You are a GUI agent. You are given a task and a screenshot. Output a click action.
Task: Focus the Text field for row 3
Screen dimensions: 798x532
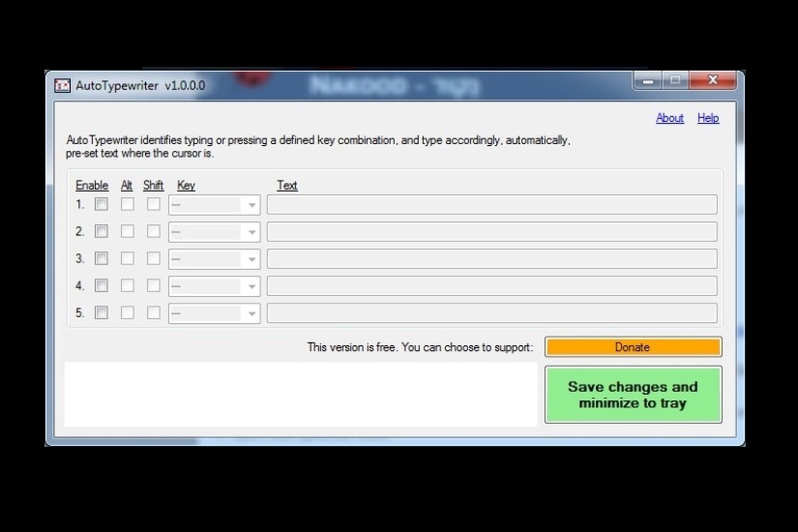tap(492, 258)
